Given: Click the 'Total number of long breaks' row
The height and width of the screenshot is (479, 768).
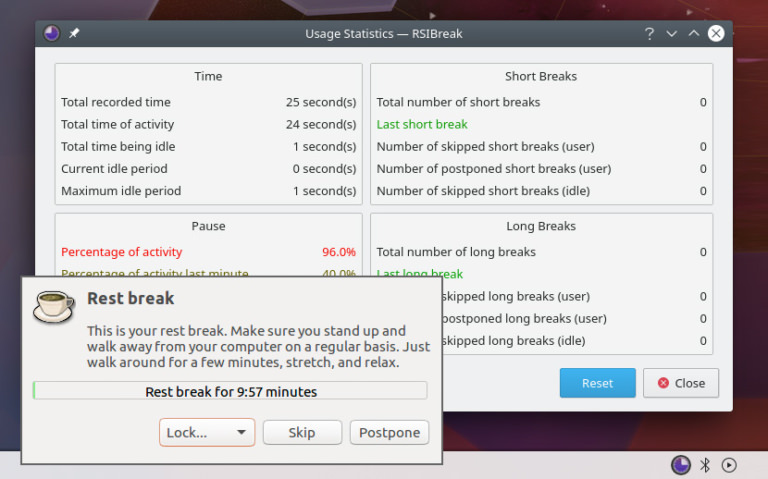Looking at the screenshot, I should (456, 252).
